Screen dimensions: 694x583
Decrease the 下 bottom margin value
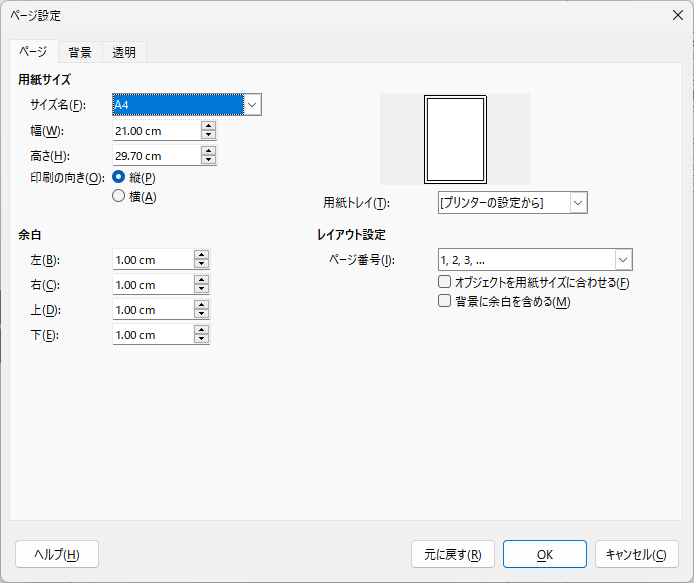202,340
